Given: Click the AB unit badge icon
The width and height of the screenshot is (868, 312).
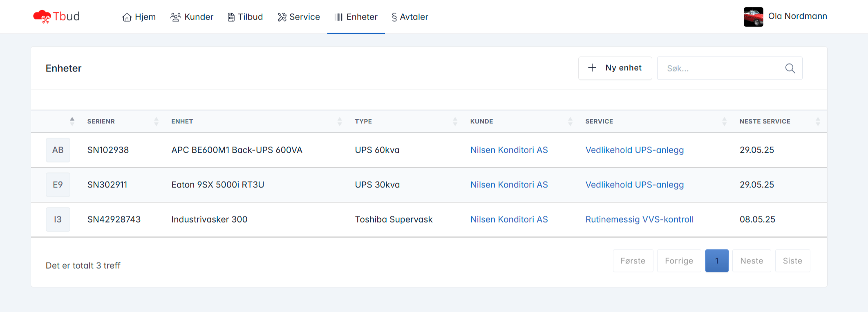Looking at the screenshot, I should pos(58,150).
